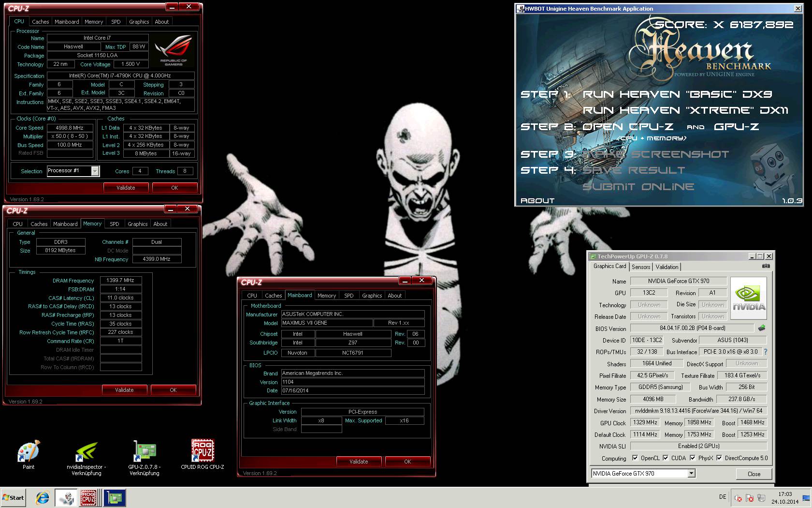This screenshot has height=508, width=812.
Task: Click the GPU-Z link in HWBOT Step 2
Action: click(x=736, y=127)
